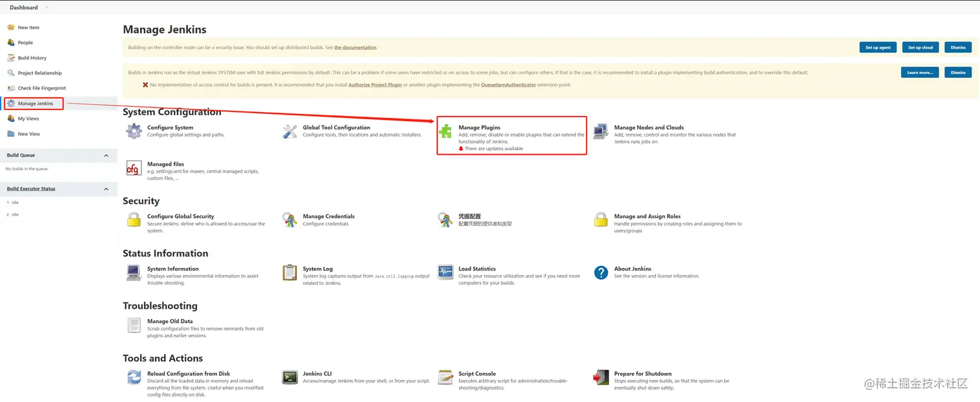This screenshot has width=980, height=402.
Task: Click the New Item sidebar icon
Action: click(11, 28)
